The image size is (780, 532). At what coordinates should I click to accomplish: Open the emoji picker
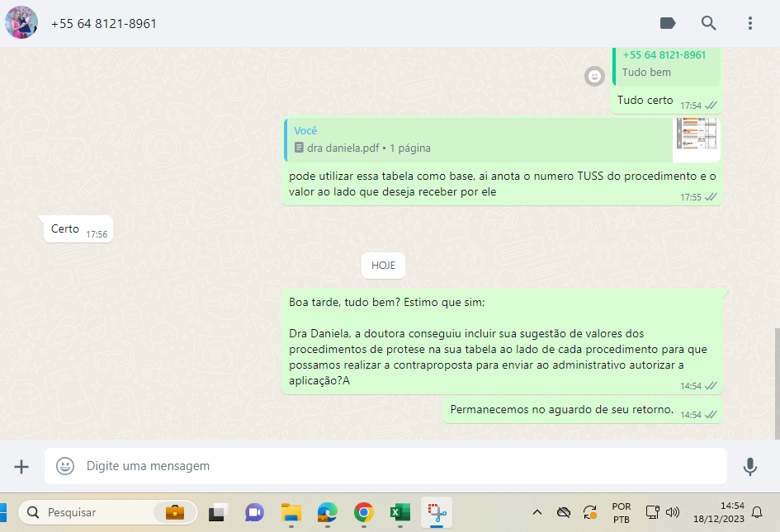65,467
